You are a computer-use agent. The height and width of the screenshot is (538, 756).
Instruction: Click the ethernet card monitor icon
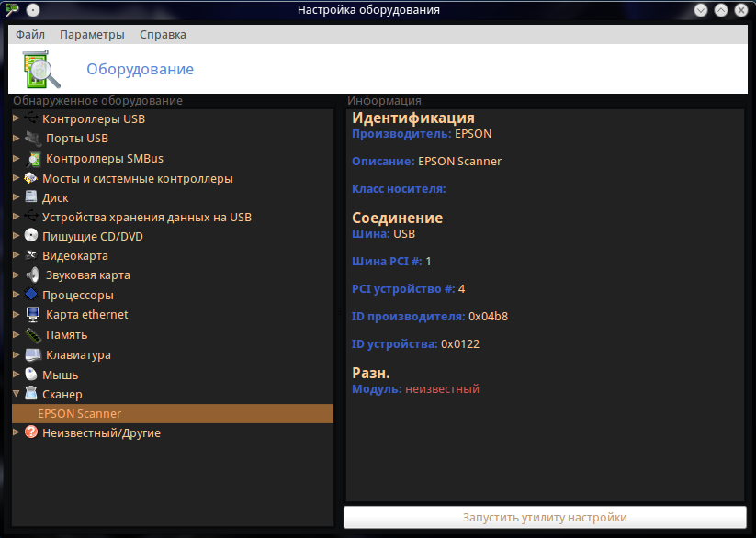(33, 314)
